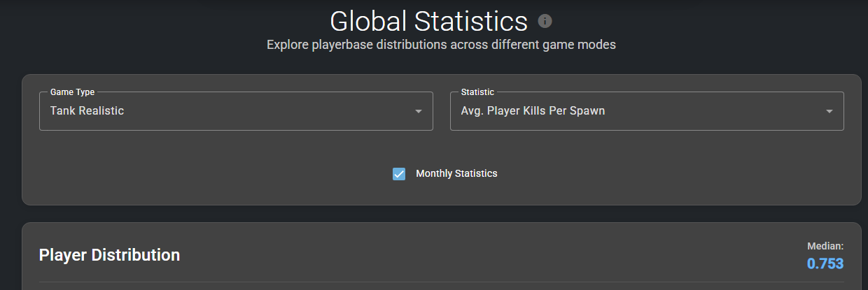Click empty space inside Statistic combo box

click(714, 111)
